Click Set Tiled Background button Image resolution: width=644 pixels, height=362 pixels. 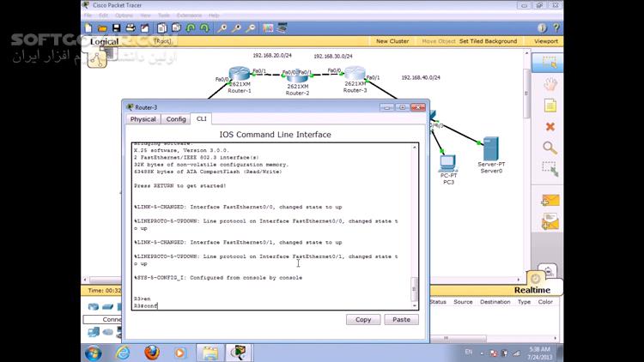(488, 41)
